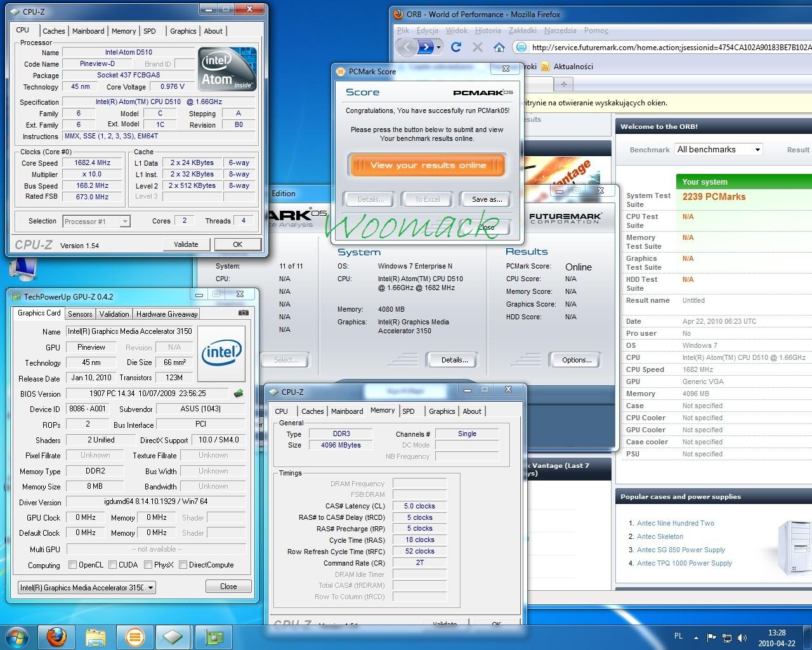Enable the OpenCL checkbox in GPU-Z
The image size is (812, 650).
(72, 565)
